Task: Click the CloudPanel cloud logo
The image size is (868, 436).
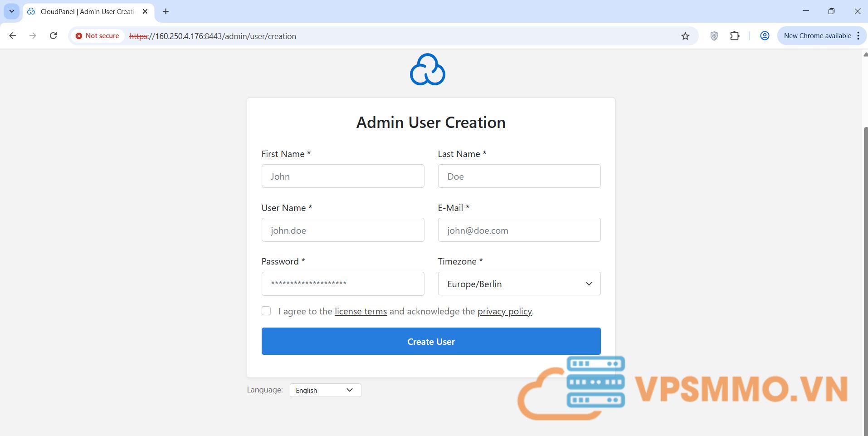Action: (427, 70)
